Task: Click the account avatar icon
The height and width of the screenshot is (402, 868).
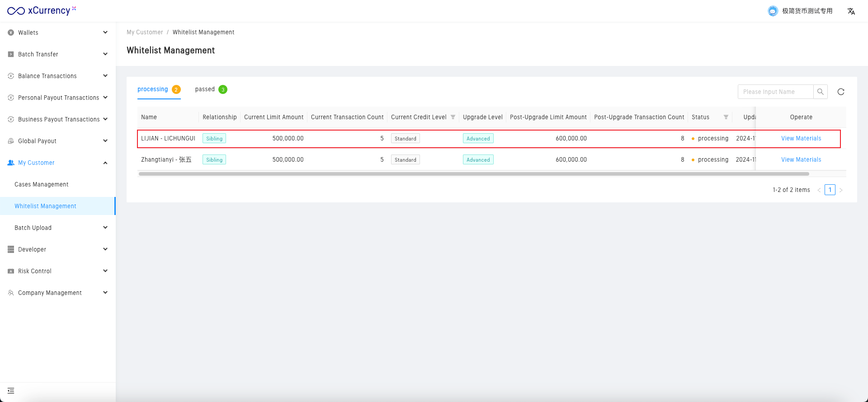Action: tap(773, 11)
